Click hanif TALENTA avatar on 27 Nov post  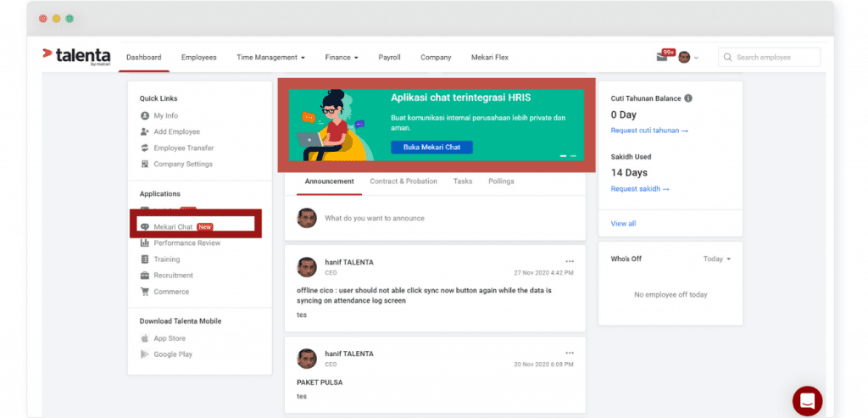(x=307, y=267)
